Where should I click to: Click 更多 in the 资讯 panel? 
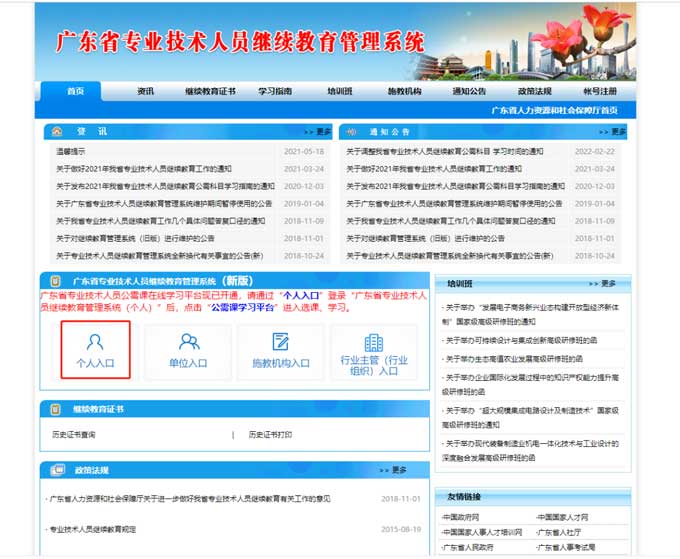(x=317, y=131)
